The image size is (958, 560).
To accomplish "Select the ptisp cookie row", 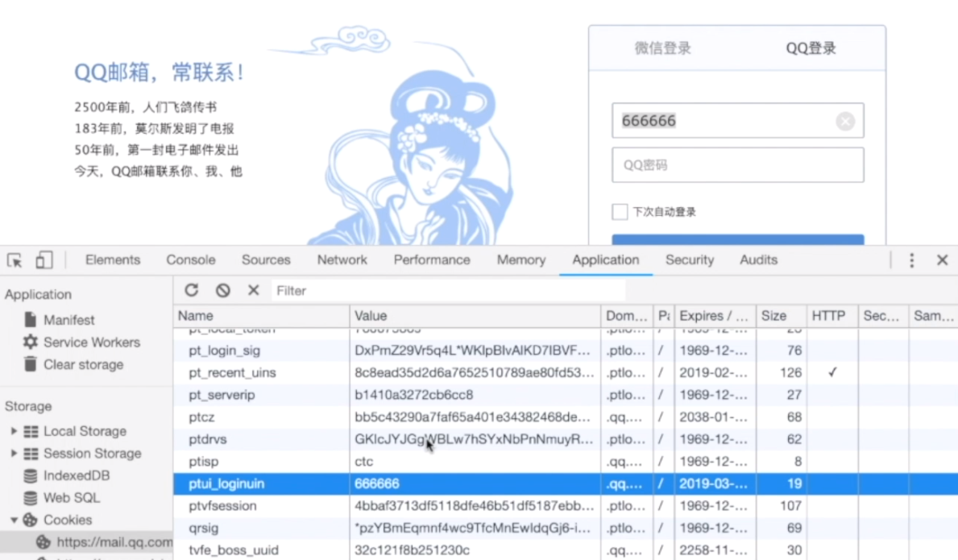I will tap(565, 462).
